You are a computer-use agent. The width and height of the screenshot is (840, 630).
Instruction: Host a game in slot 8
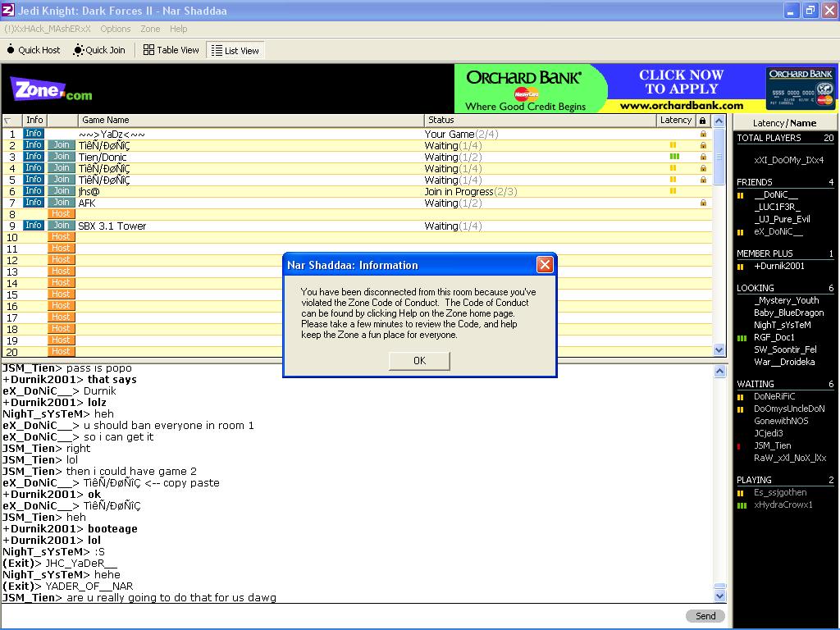61,214
